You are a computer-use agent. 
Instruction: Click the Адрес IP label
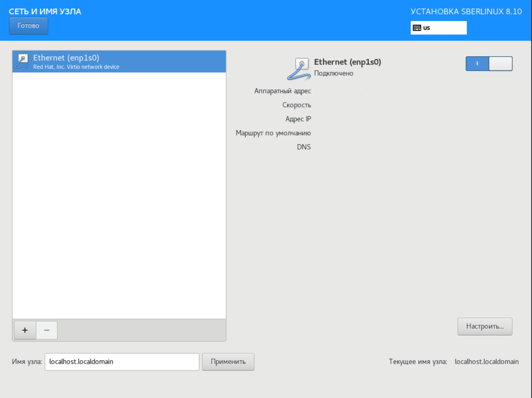(x=298, y=119)
